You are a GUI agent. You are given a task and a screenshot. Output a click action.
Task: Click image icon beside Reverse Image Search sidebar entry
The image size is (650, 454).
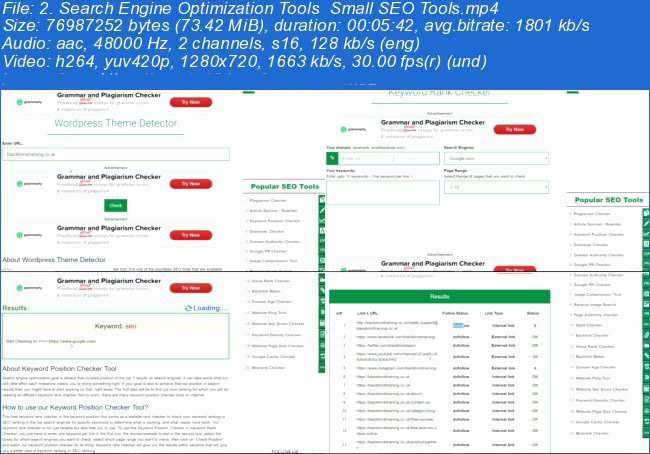646,304
